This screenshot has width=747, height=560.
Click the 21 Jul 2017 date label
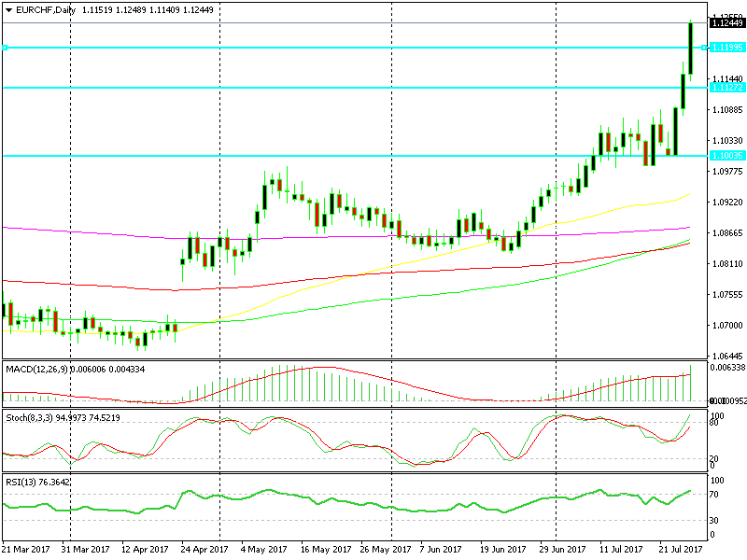pos(681,550)
